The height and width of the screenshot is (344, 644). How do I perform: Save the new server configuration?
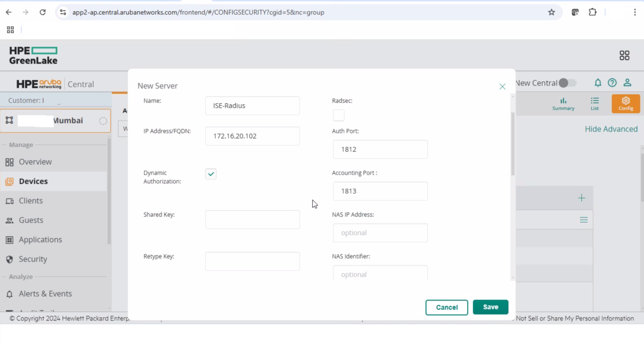[490, 307]
